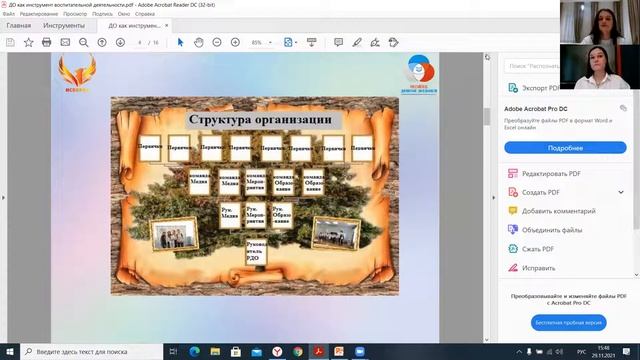Open Экспорт PDF tool
The width and height of the screenshot is (640, 360).
[x=534, y=88]
